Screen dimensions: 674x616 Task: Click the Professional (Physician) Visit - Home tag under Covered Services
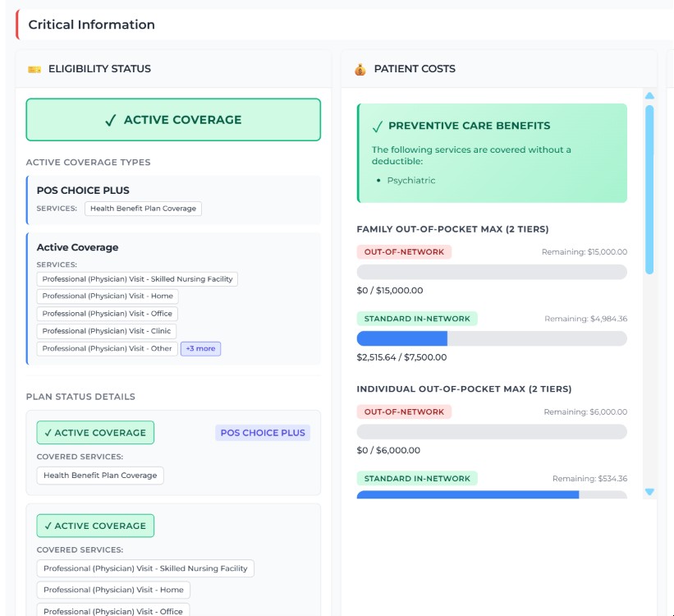pyautogui.click(x=113, y=590)
